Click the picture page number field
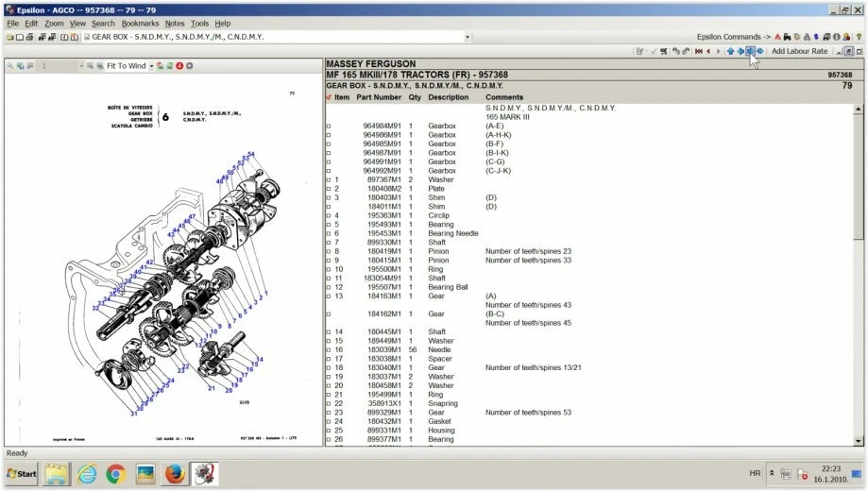 (x=59, y=66)
